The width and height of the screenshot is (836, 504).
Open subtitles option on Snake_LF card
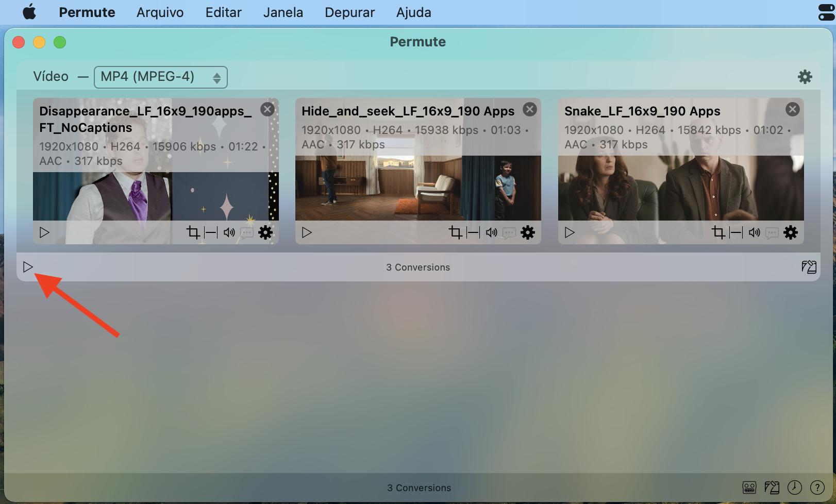[772, 233]
